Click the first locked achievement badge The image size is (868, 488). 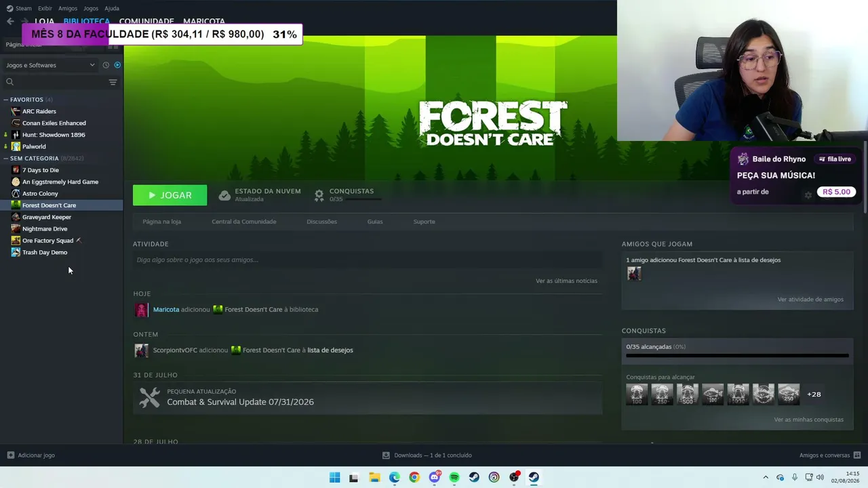point(637,394)
